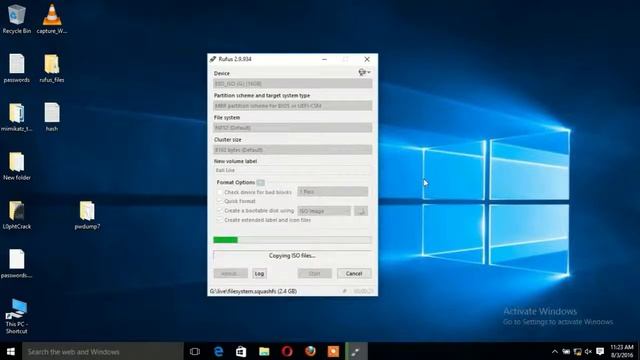Open the This PC - Shortcut icon
640x360 pixels.
pos(16,316)
